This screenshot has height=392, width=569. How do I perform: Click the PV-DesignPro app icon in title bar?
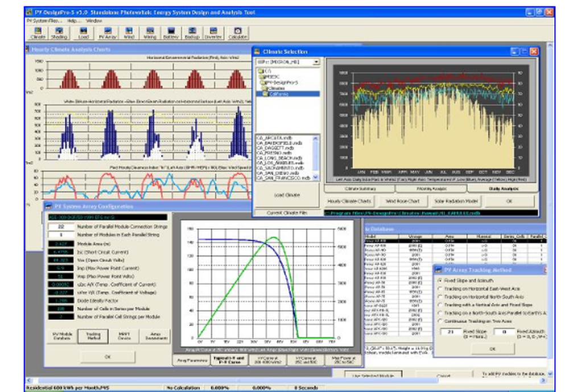coord(29,12)
